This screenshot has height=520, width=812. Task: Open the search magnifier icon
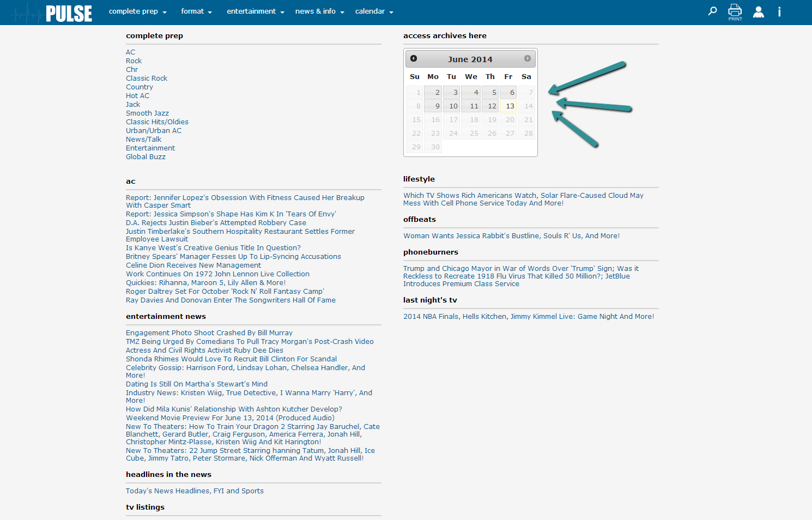pyautogui.click(x=712, y=11)
